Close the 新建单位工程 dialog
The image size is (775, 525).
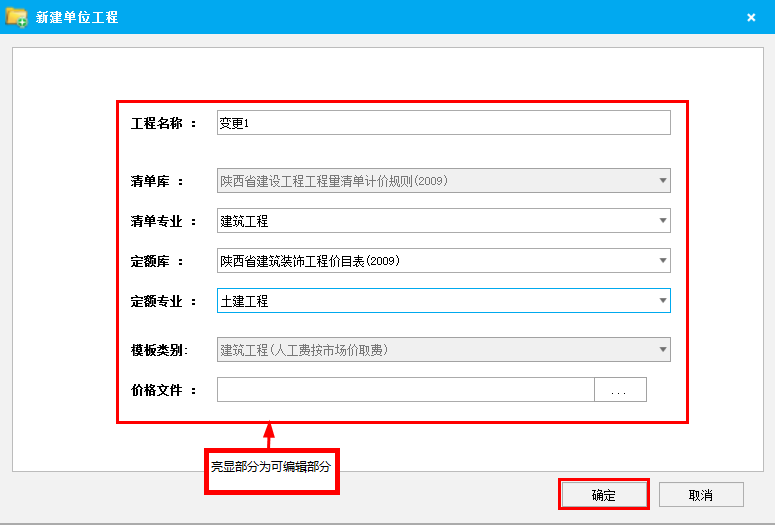click(750, 17)
